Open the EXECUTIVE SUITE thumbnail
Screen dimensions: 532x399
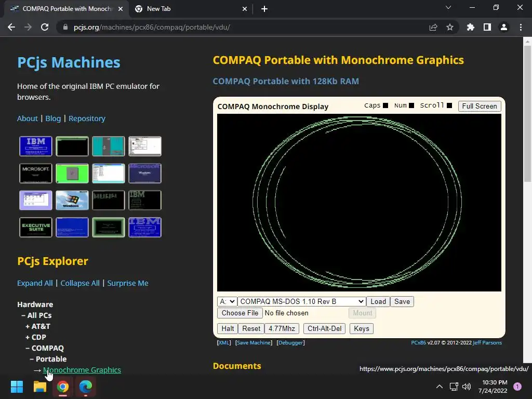click(x=36, y=228)
